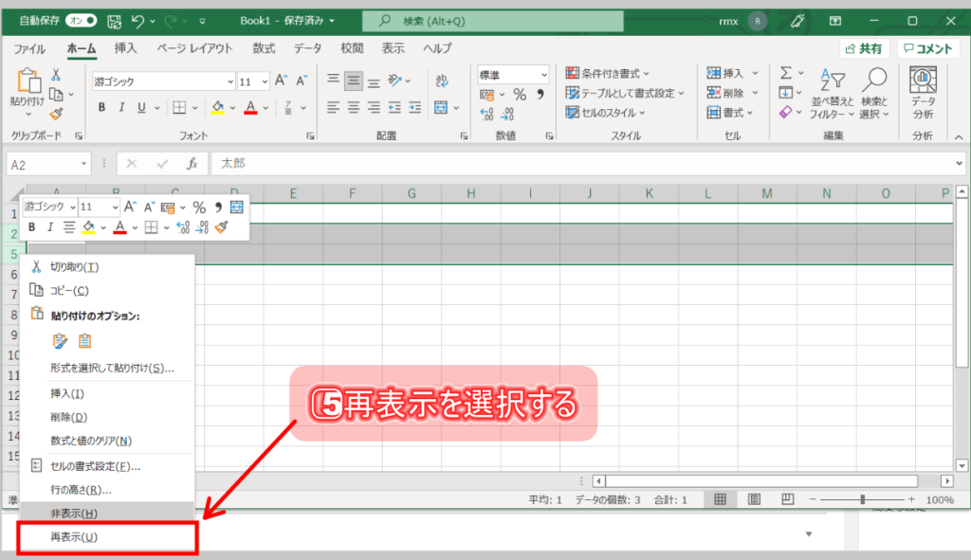Switch to the 挿入 ribbon tab

[125, 48]
